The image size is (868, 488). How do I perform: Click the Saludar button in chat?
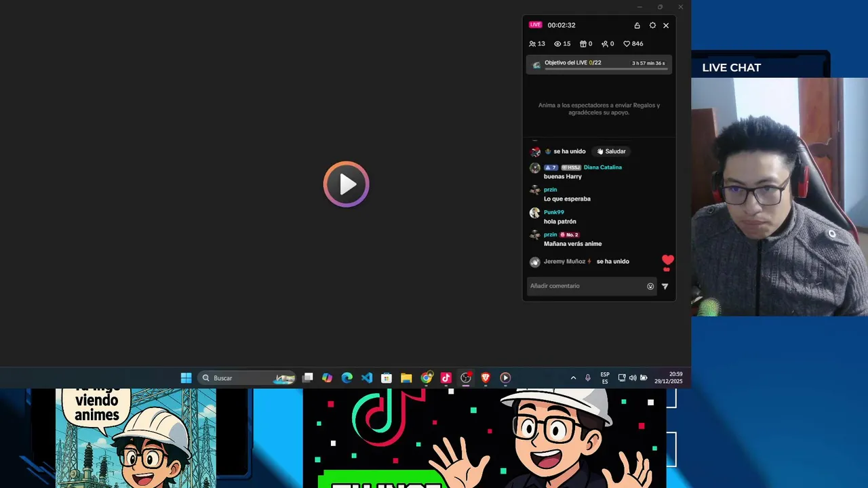tap(611, 151)
